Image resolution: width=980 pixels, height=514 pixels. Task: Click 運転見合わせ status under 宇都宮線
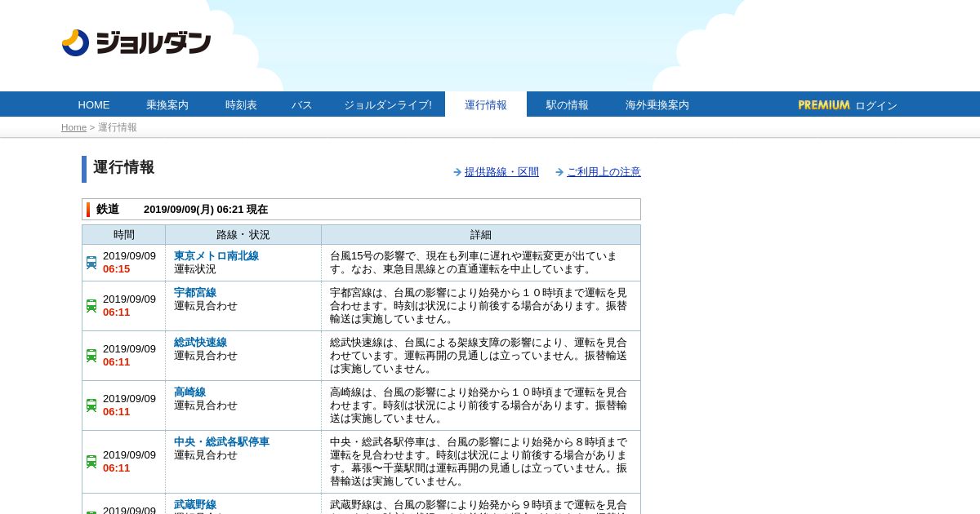206,306
